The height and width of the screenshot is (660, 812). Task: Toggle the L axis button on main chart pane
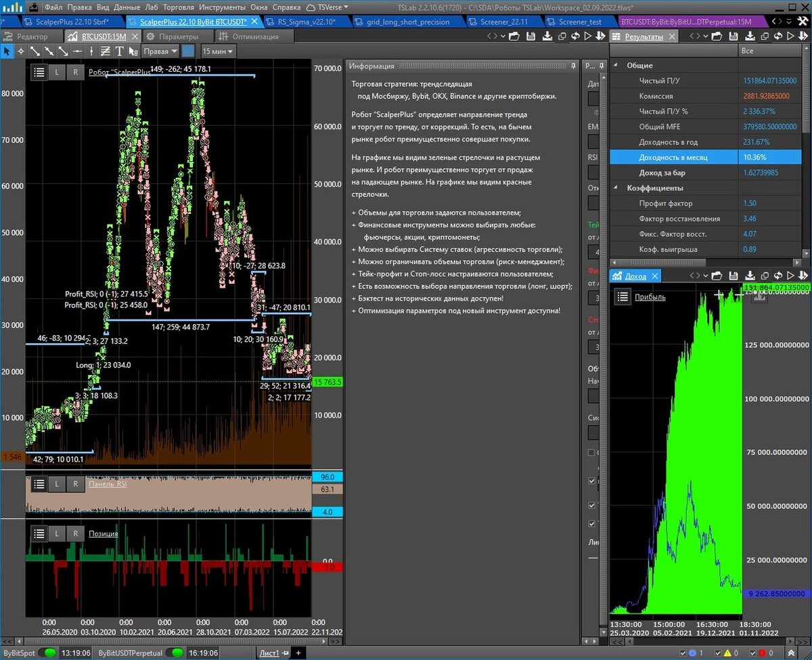click(57, 72)
